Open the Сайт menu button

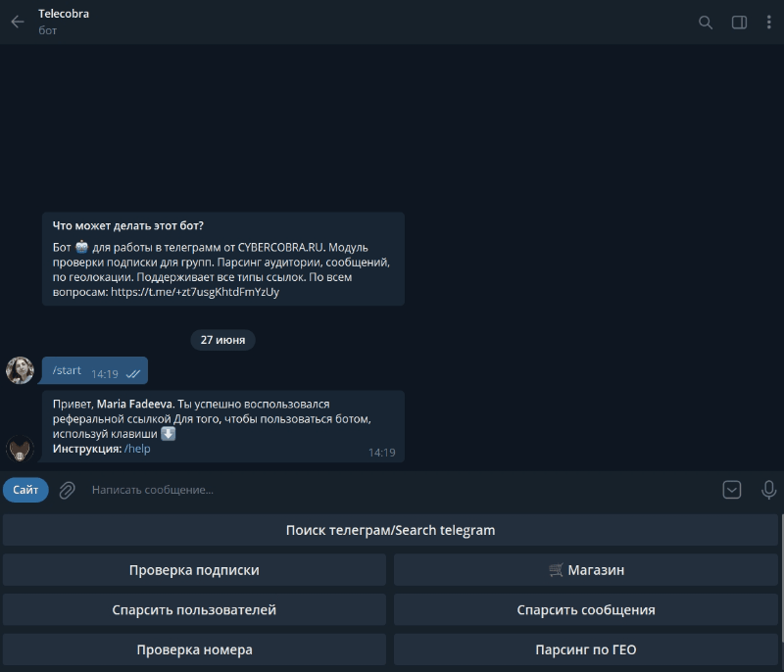click(x=25, y=490)
